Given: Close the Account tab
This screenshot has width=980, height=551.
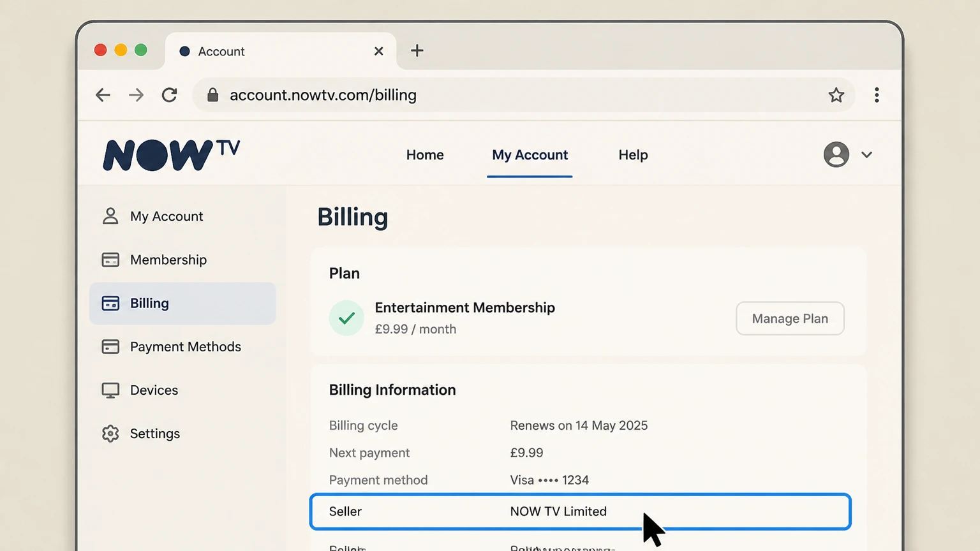Looking at the screenshot, I should 378,51.
